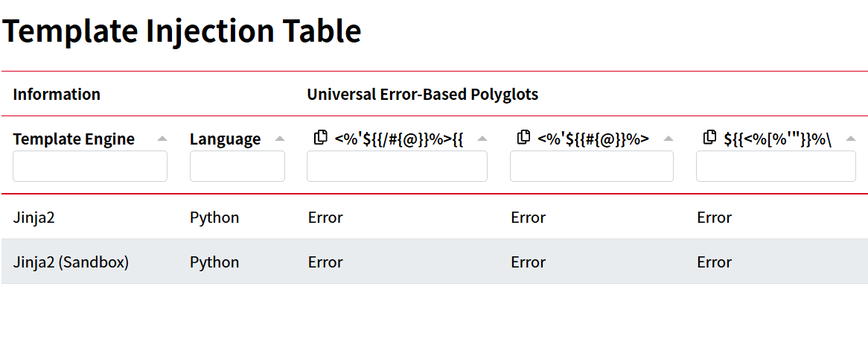Select the Jinja2 row
868x345 pixels.
(435, 217)
